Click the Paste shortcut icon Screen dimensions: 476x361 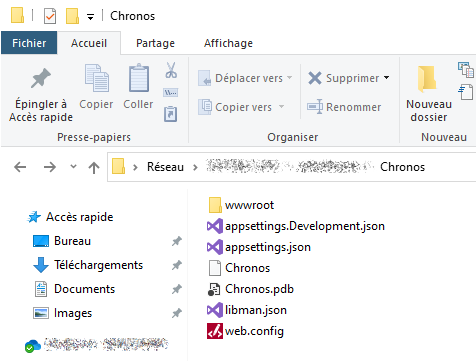pyautogui.click(x=171, y=114)
